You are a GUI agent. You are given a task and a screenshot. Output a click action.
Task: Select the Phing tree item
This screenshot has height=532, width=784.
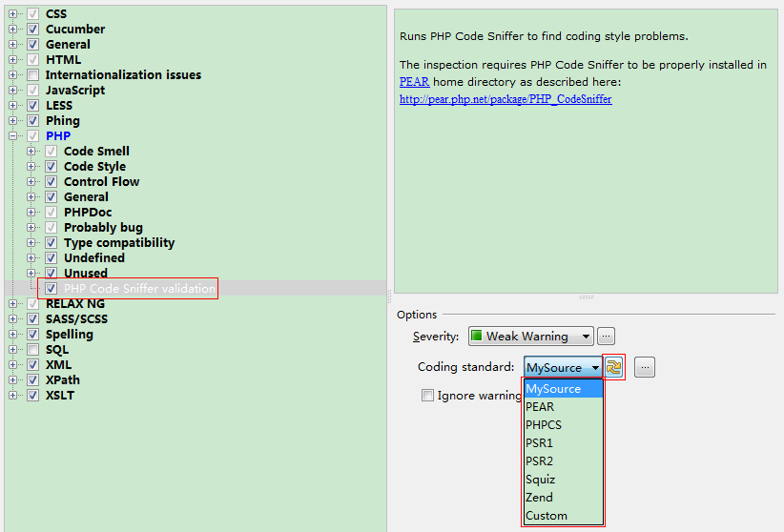tap(63, 120)
